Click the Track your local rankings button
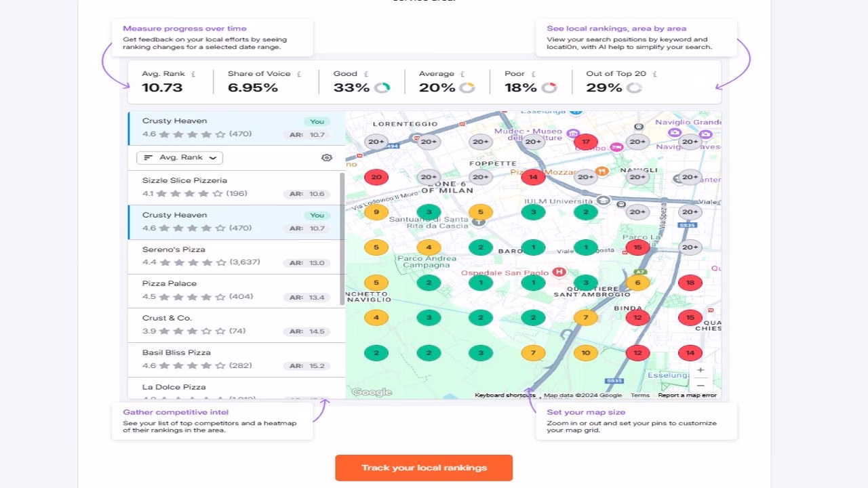The image size is (868, 488). click(423, 468)
